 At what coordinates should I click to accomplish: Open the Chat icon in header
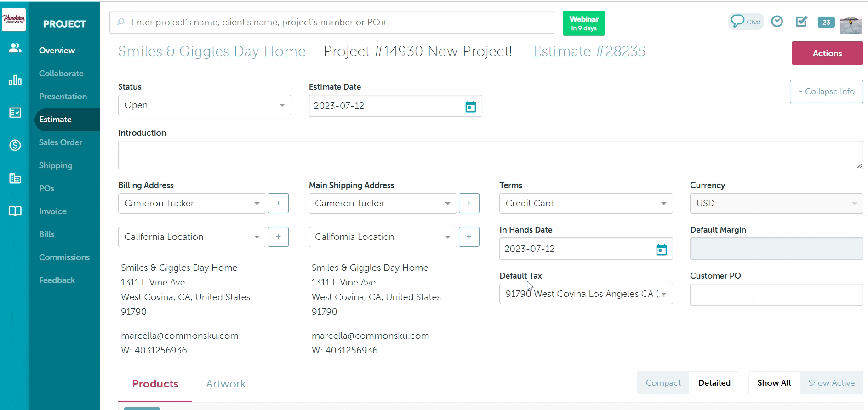coord(745,22)
